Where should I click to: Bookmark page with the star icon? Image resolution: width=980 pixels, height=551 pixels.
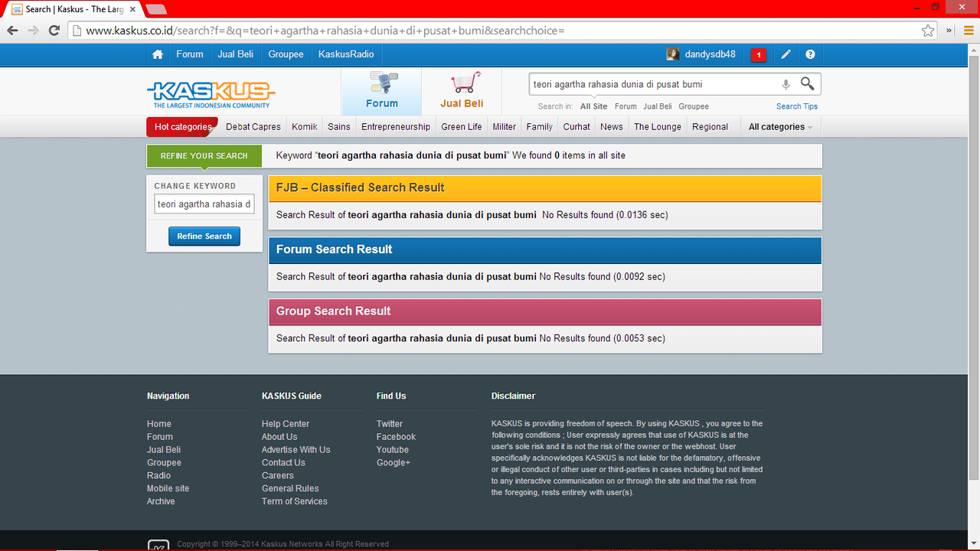(x=928, y=31)
